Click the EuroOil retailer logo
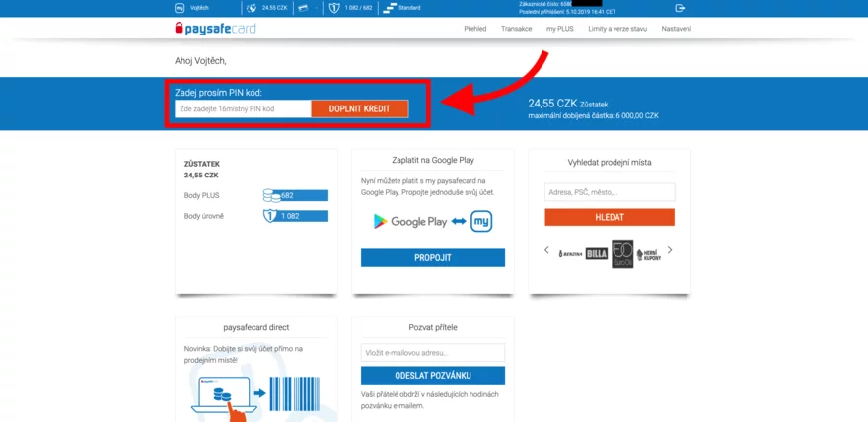 coord(622,253)
